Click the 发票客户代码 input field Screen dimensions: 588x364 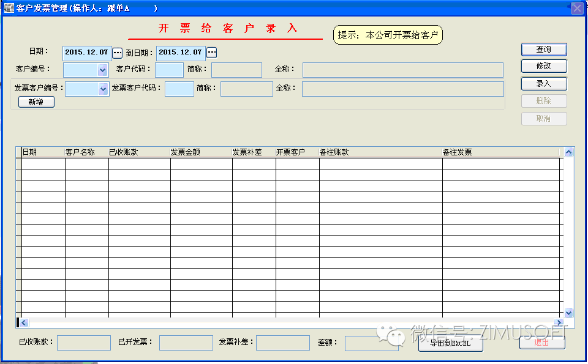(179, 89)
